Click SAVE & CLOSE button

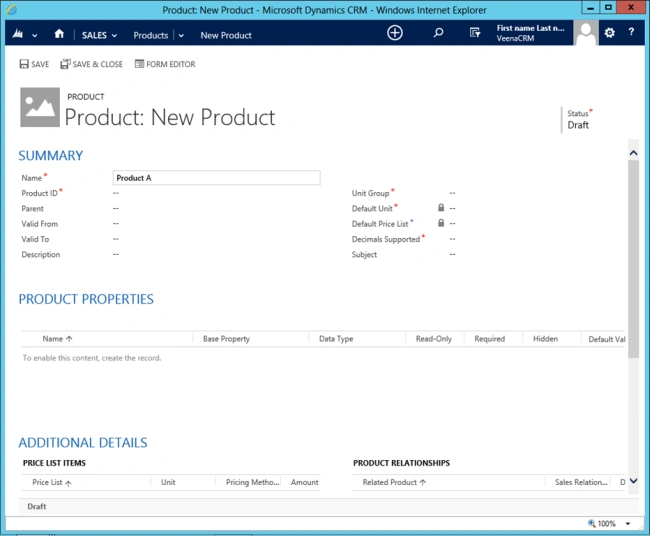point(91,64)
